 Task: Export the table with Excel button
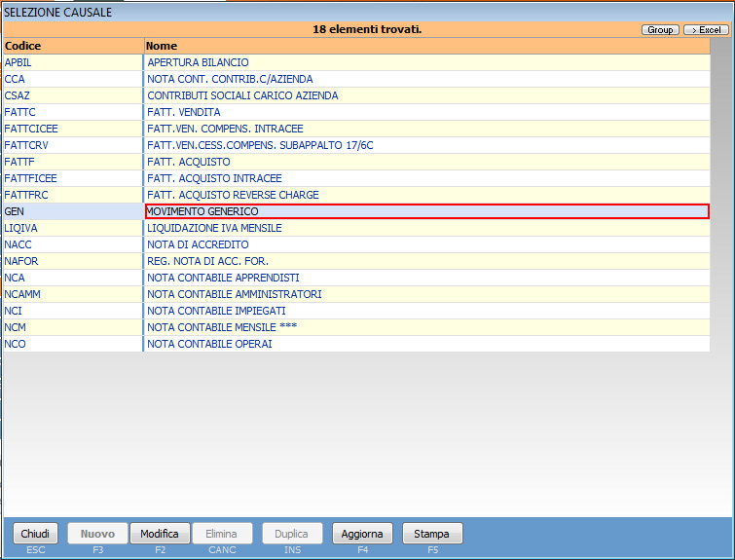click(x=706, y=30)
